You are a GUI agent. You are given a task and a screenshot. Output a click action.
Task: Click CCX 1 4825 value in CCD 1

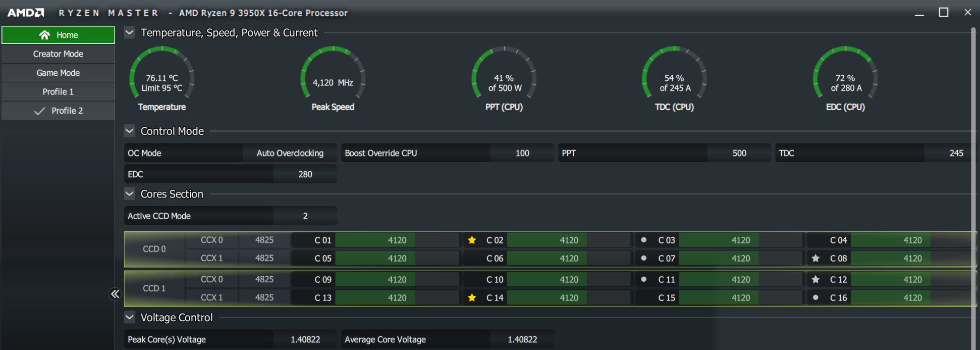(x=264, y=297)
